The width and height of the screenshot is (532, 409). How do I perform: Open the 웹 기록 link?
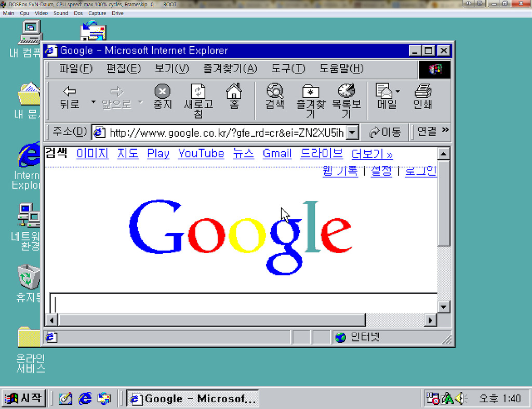click(340, 171)
